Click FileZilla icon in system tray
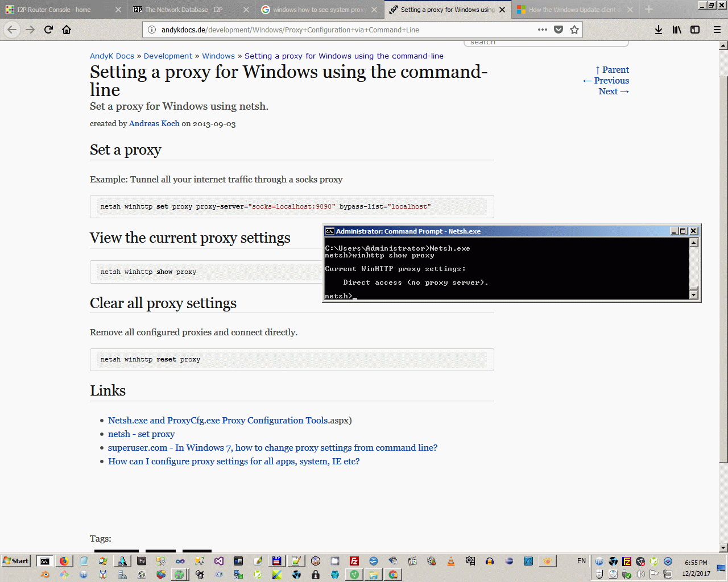The image size is (728, 582). click(627, 562)
